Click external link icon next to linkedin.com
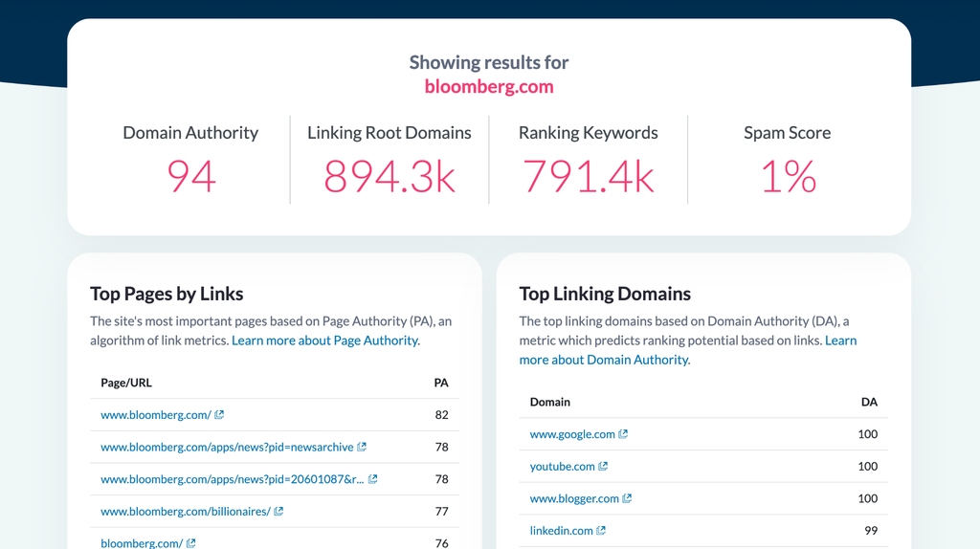Screen dimensions: 980x549 tap(601, 530)
